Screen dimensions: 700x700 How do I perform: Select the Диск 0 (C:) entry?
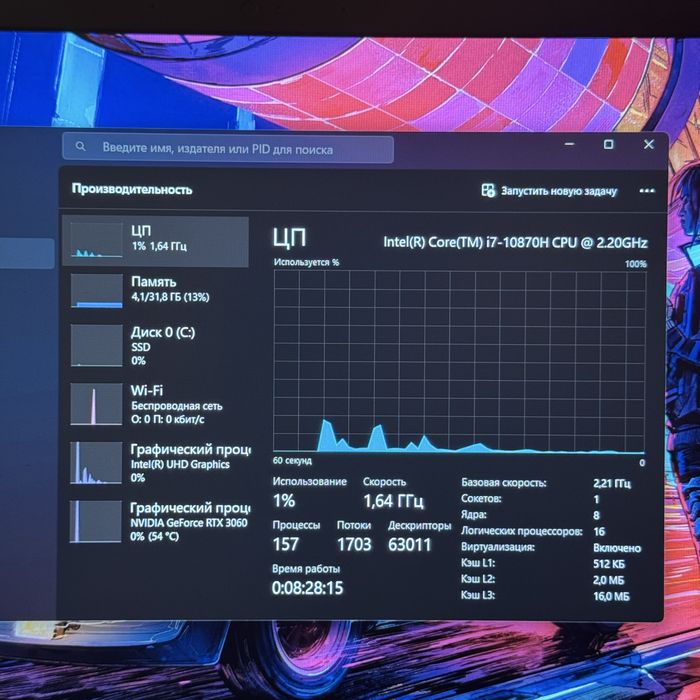[x=155, y=346]
